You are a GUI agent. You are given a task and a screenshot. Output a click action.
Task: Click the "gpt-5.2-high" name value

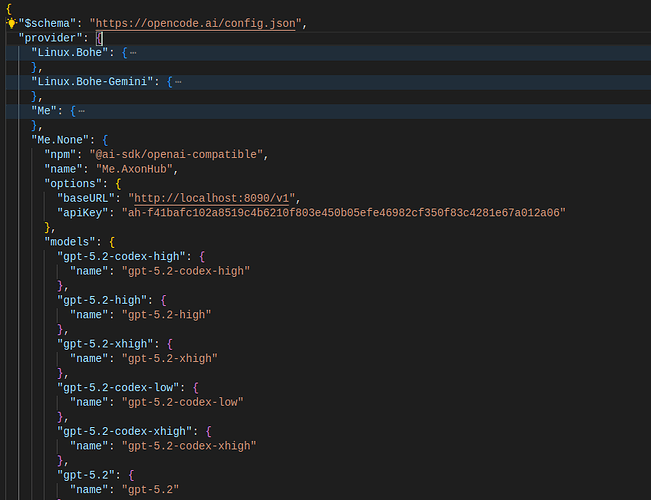(166, 315)
